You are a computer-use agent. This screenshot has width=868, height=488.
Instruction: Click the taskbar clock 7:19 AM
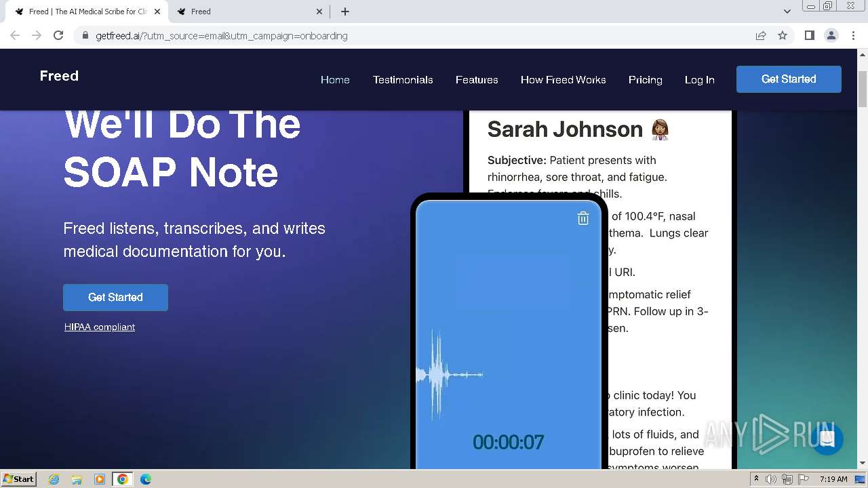[x=833, y=479]
